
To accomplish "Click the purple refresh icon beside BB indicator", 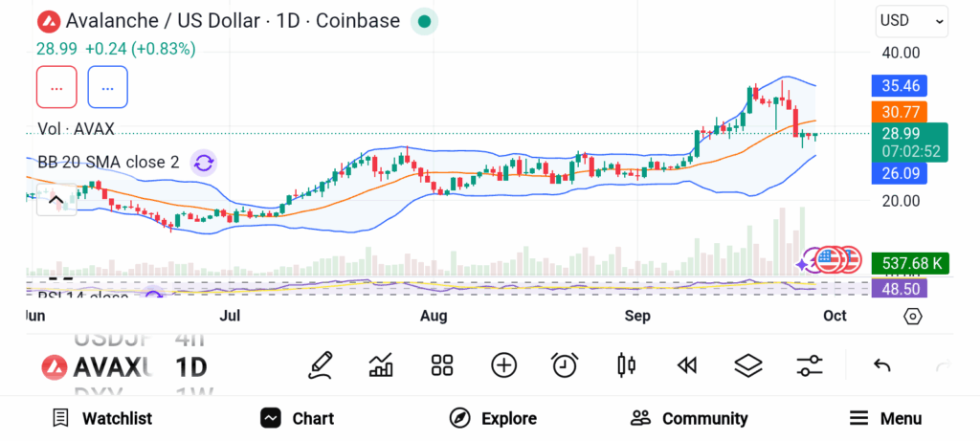I will (203, 163).
